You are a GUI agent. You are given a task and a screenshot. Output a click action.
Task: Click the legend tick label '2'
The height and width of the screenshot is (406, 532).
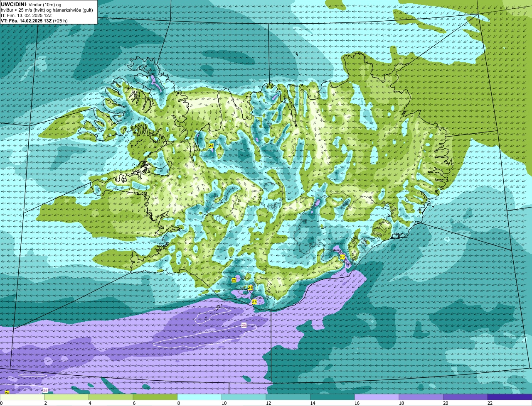45,403
